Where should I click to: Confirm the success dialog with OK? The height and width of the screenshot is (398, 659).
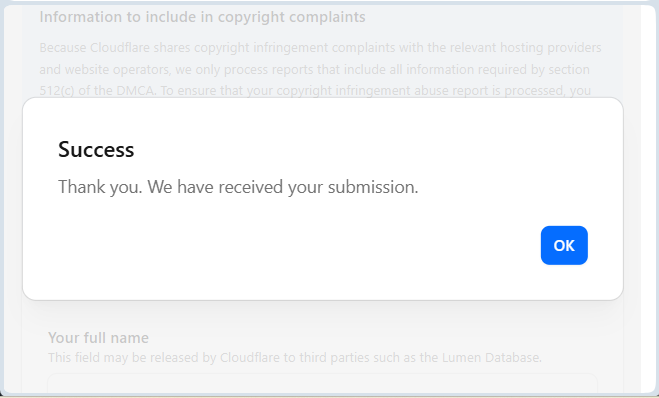[564, 245]
